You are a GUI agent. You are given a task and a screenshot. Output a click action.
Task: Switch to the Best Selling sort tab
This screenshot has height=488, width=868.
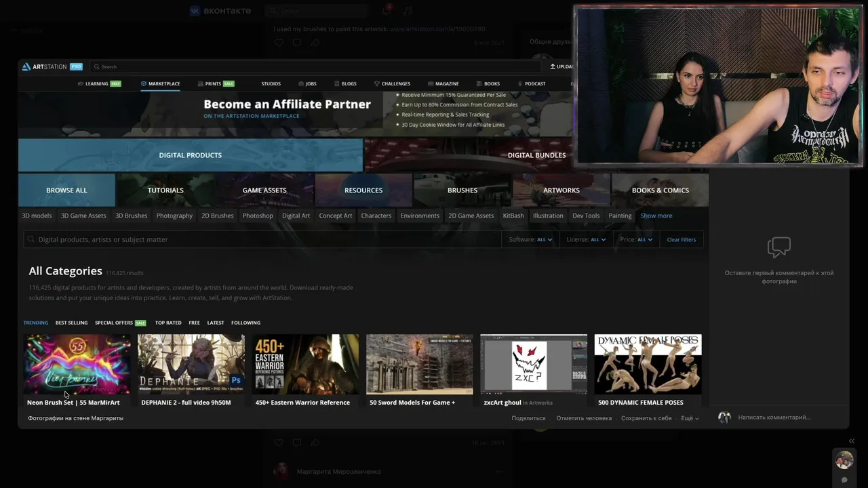coord(71,323)
